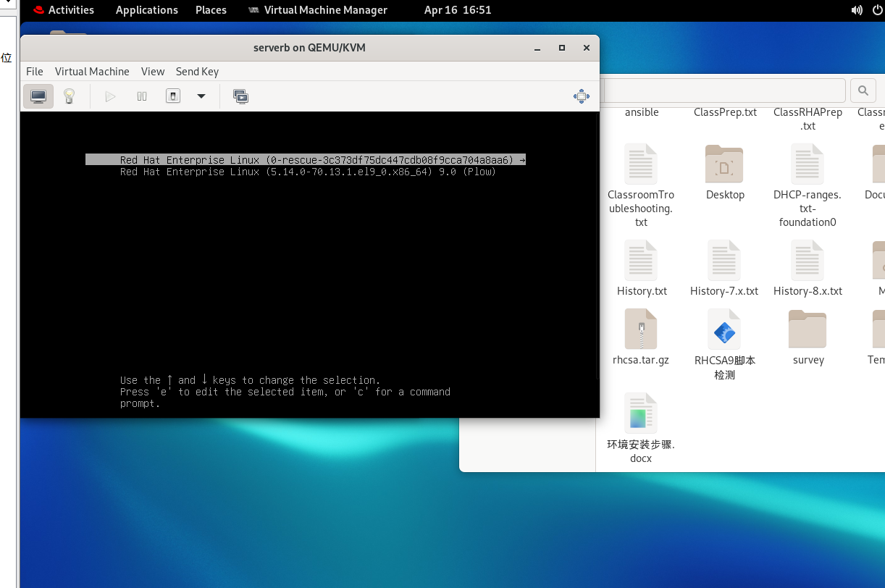885x588 pixels.
Task: Click the file manager path bar
Action: click(x=723, y=91)
